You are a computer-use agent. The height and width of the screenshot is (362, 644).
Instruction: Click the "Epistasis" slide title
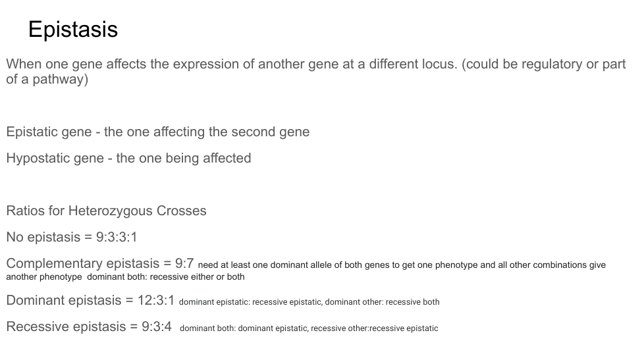pyautogui.click(x=73, y=30)
